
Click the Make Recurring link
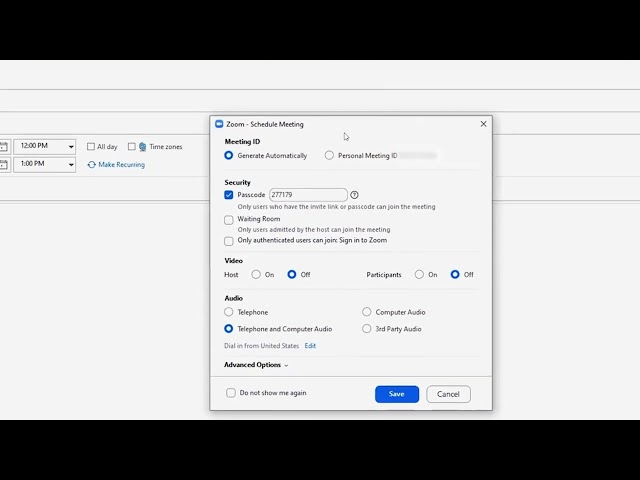(122, 164)
